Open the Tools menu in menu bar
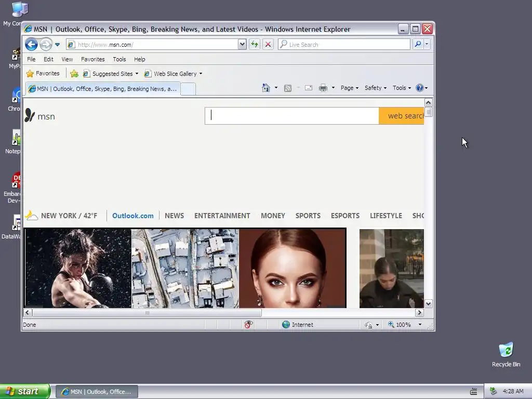This screenshot has height=399, width=532. pyautogui.click(x=119, y=59)
